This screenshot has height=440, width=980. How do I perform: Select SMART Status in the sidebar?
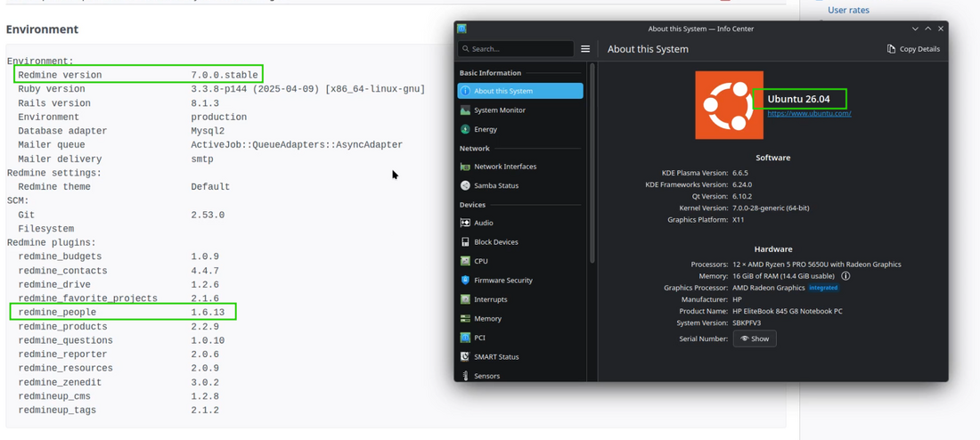pos(520,357)
